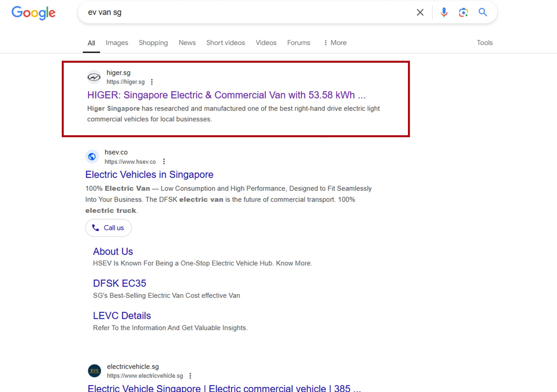Open the Tools filter option
The width and height of the screenshot is (557, 392).
tap(484, 43)
